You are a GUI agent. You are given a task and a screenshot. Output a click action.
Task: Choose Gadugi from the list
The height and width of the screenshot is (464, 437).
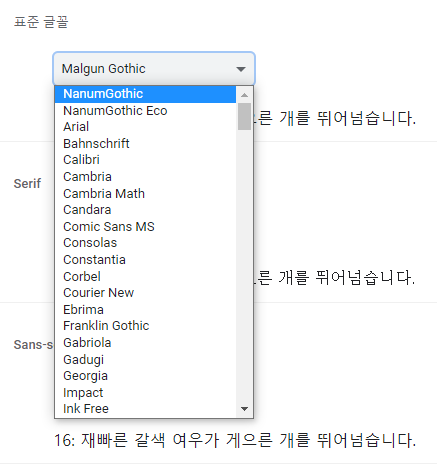point(145,359)
